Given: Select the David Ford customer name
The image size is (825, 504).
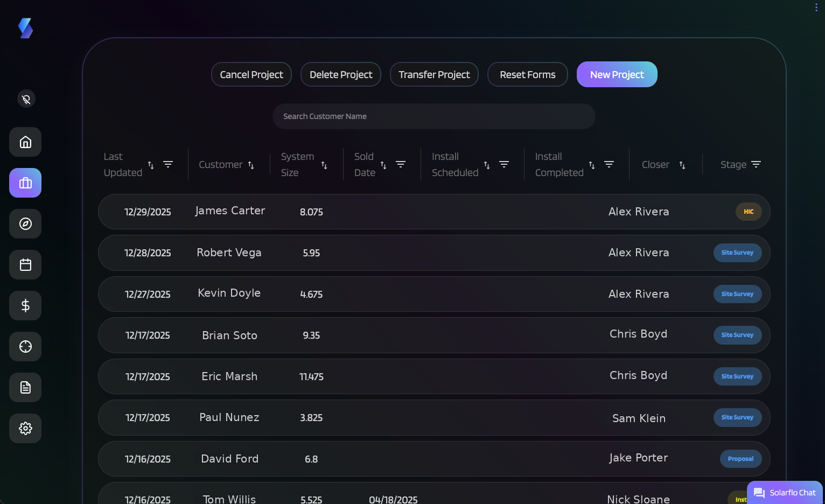Looking at the screenshot, I should [x=229, y=459].
